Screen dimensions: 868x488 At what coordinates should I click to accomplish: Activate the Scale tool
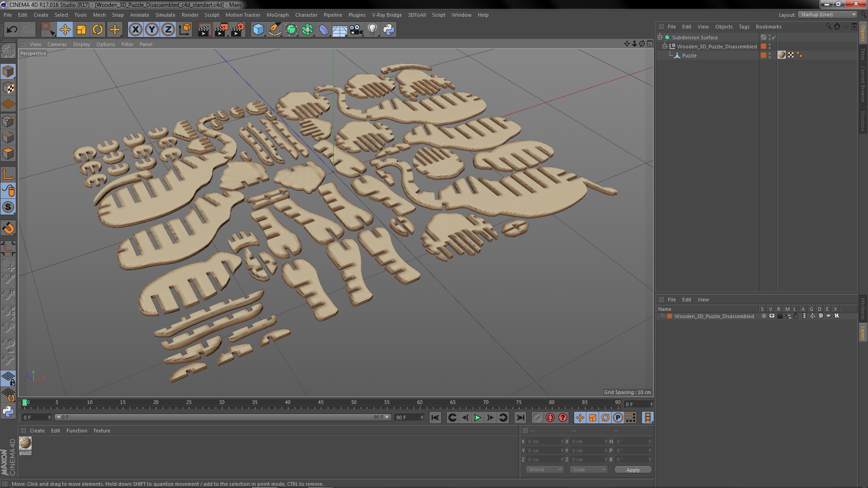(81, 30)
